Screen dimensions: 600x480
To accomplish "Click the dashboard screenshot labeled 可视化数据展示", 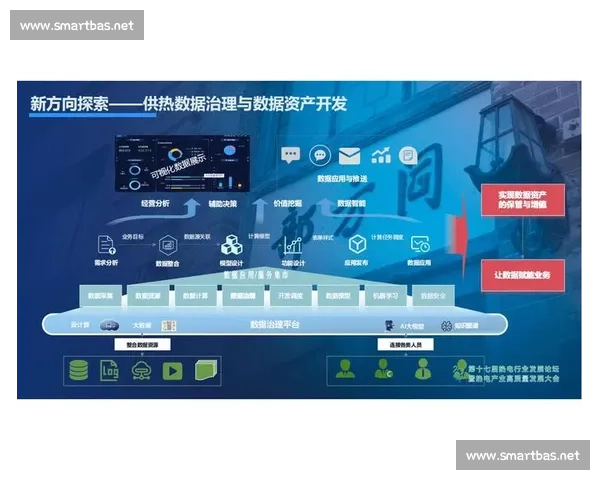I will [182, 163].
